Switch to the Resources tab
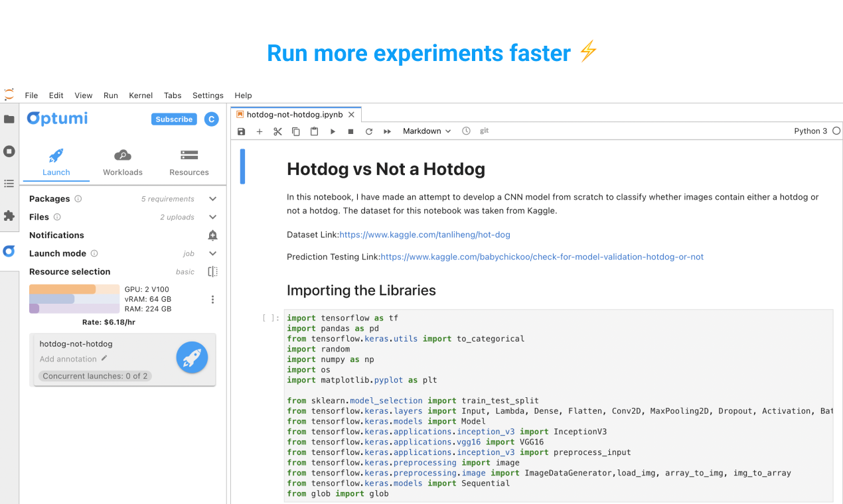The height and width of the screenshot is (504, 843). pyautogui.click(x=189, y=162)
